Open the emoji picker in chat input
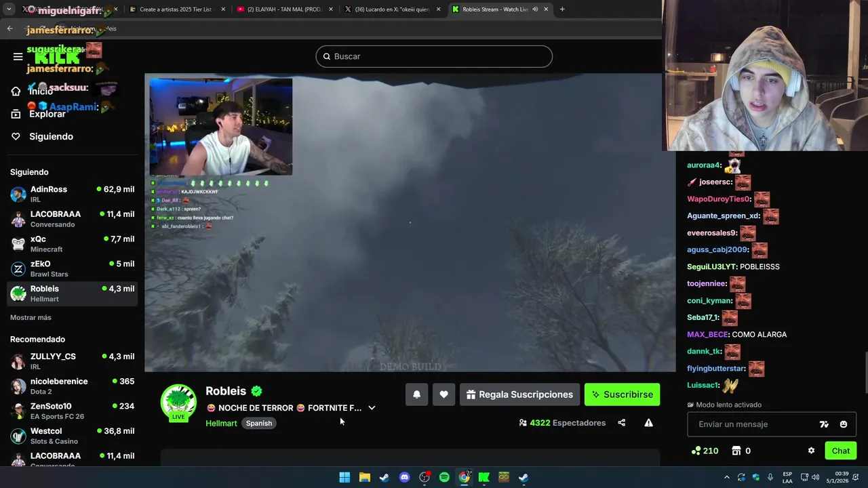Image resolution: width=868 pixels, height=488 pixels. tap(844, 424)
